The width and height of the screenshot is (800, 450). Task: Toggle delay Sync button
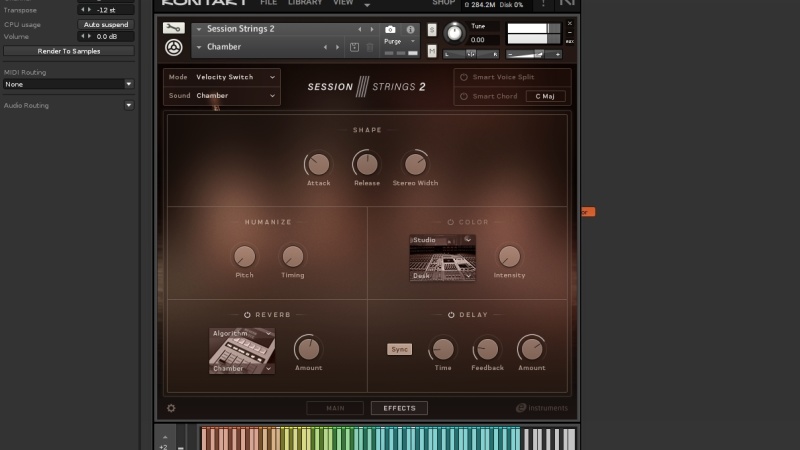(x=399, y=349)
